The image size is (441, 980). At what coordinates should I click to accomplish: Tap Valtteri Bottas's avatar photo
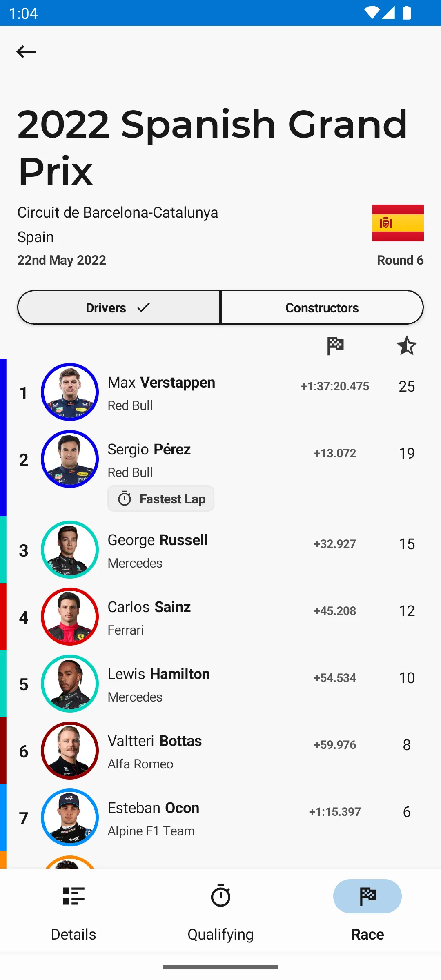70,751
